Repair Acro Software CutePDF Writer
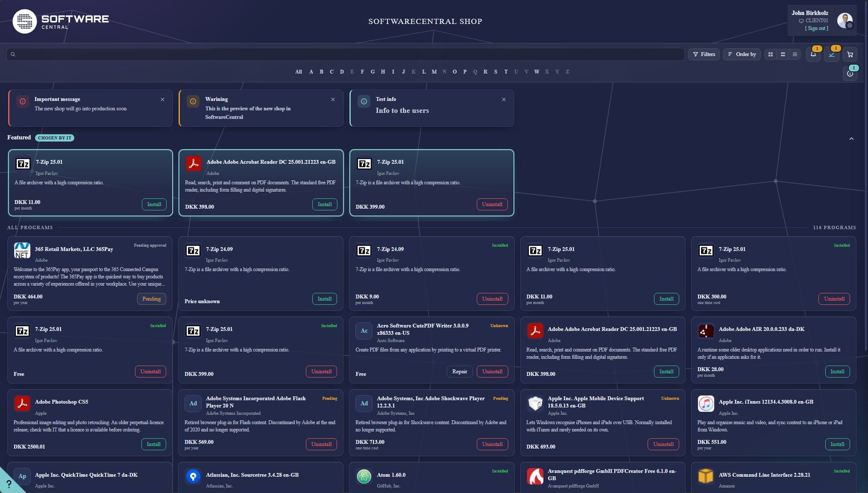 [x=460, y=372]
